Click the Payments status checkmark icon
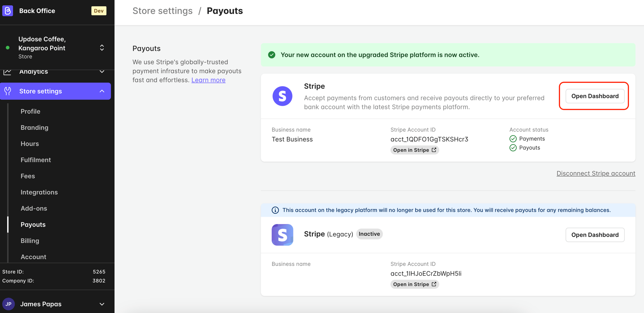644x313 pixels. point(513,138)
